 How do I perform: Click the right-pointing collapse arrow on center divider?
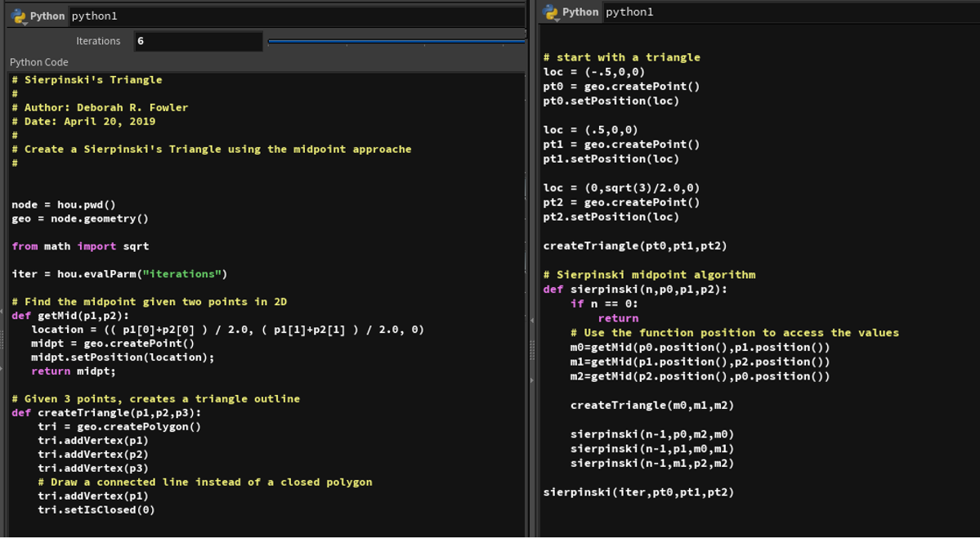click(x=532, y=380)
